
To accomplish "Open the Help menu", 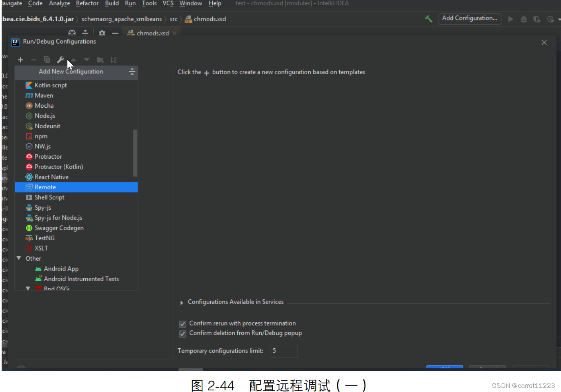I will click(x=215, y=3).
